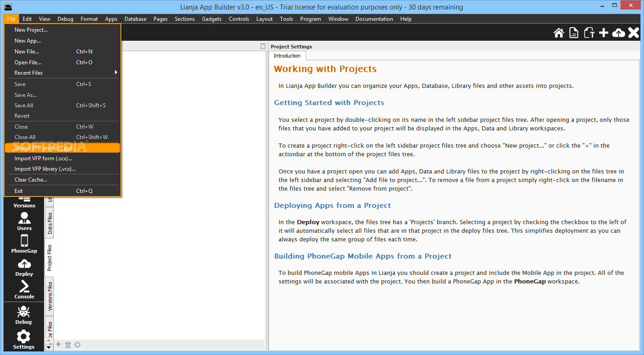644x355 pixels.
Task: Click the grayed Save menu entry
Action: (x=62, y=84)
